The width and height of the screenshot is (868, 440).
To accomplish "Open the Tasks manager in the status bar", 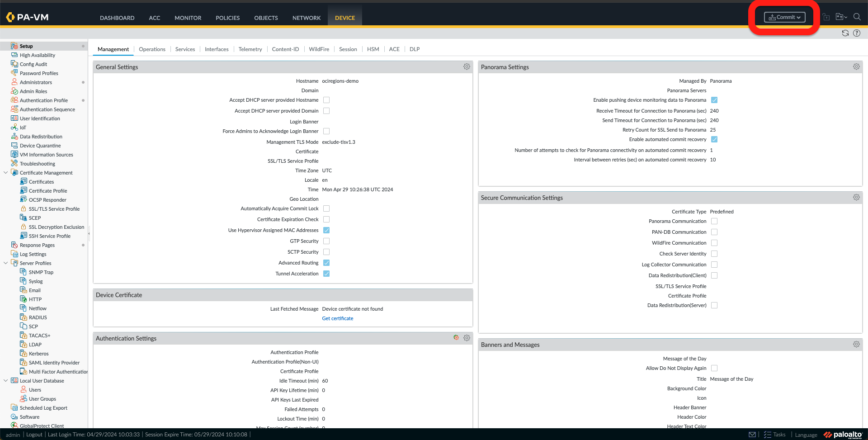I will (775, 434).
